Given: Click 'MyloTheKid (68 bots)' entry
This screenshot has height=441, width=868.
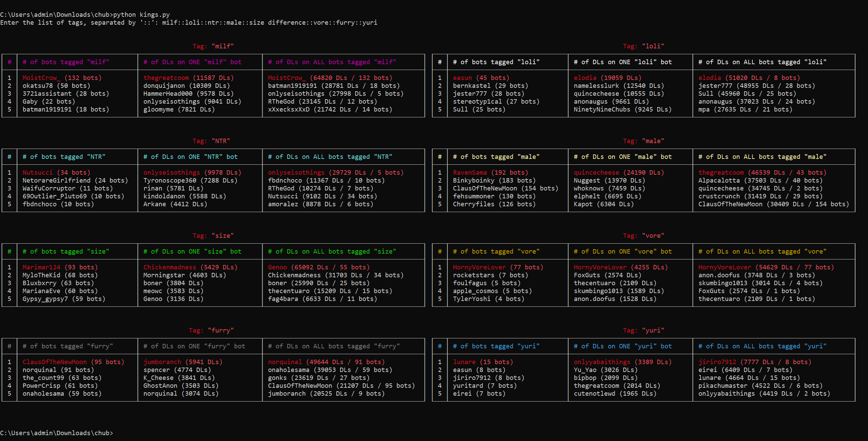Looking at the screenshot, I should click(x=60, y=275).
